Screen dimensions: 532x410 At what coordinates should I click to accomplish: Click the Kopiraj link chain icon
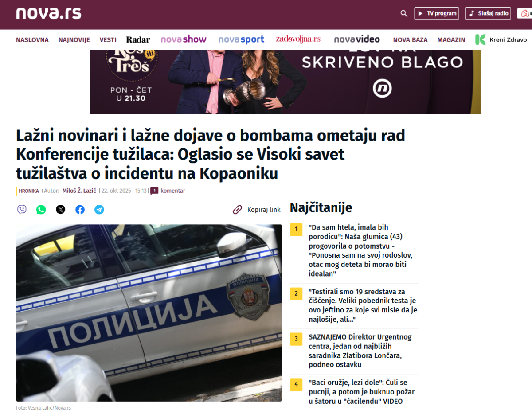point(238,210)
